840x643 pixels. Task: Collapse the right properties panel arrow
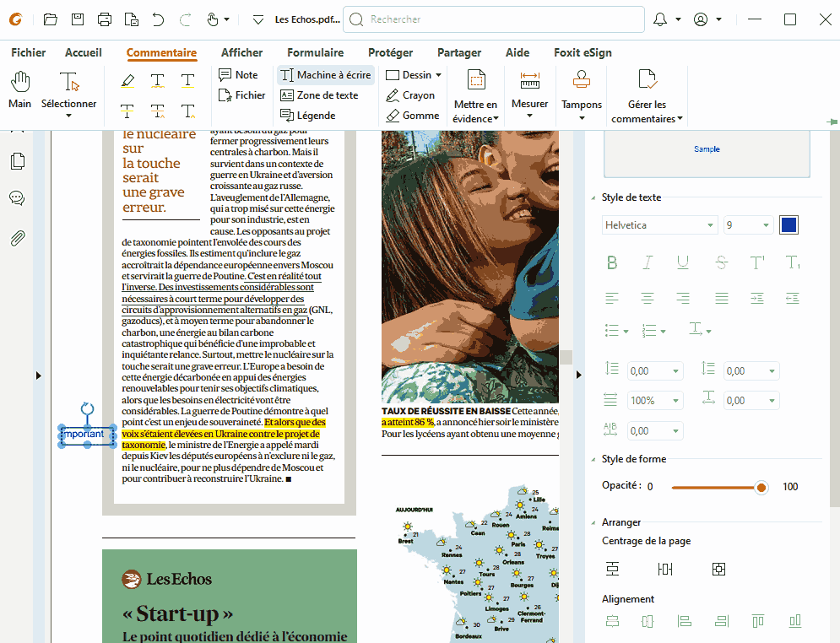[x=578, y=375]
